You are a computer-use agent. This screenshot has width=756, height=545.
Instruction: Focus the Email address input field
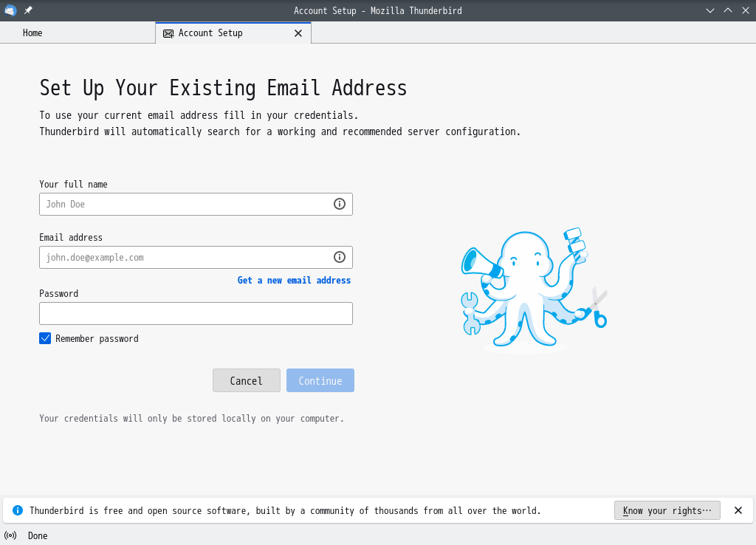[196, 257]
